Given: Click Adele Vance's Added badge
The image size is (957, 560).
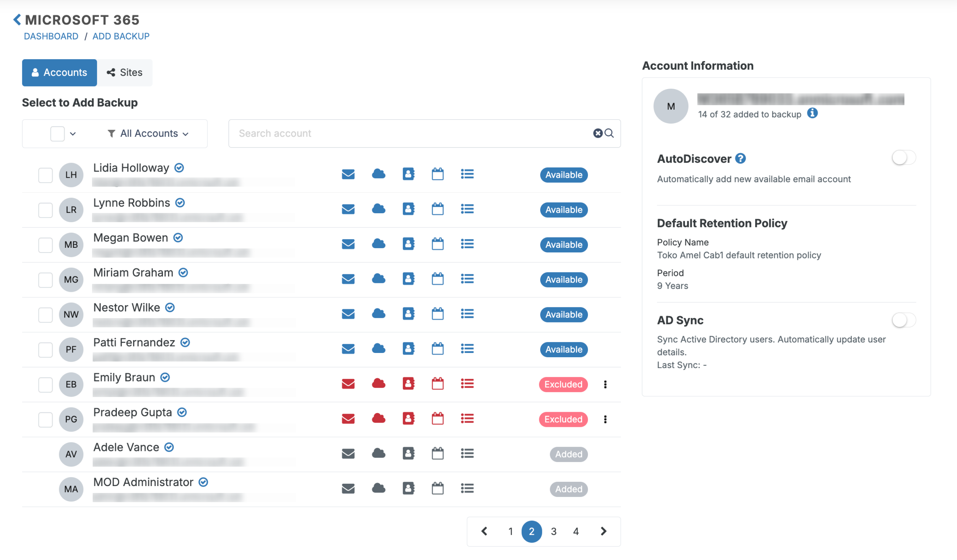Looking at the screenshot, I should tap(569, 455).
